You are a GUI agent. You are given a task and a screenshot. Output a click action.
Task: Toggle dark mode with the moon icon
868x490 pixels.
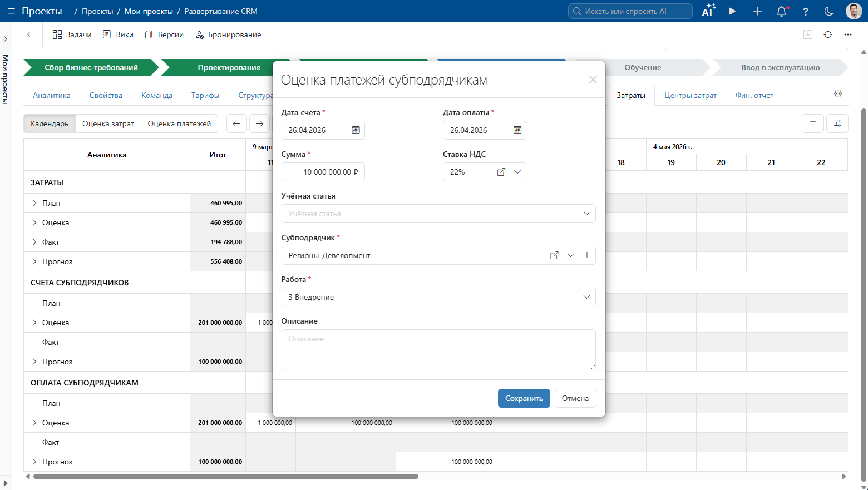828,11
